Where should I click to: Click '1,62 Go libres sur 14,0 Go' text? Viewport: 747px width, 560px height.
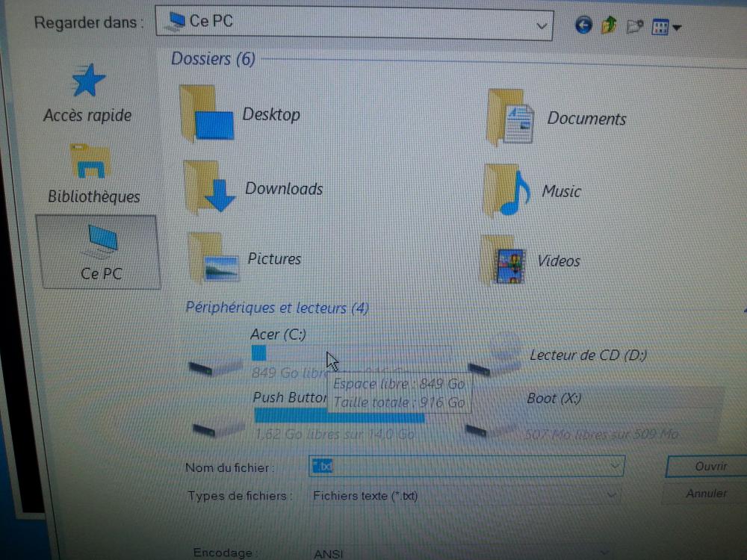click(335, 435)
